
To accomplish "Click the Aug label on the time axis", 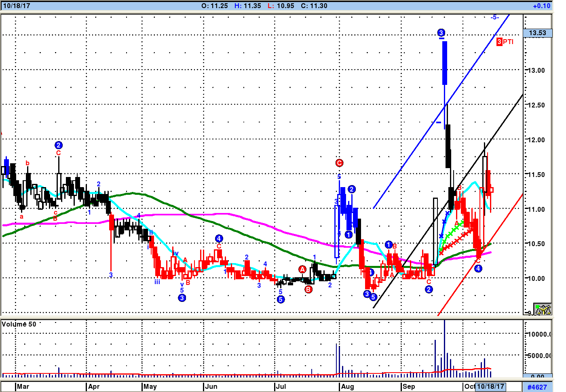I will 347,386.
